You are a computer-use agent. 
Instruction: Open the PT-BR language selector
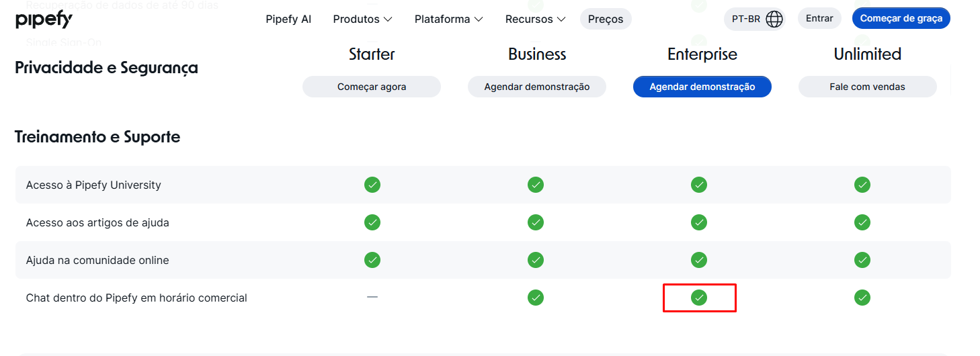tap(754, 19)
